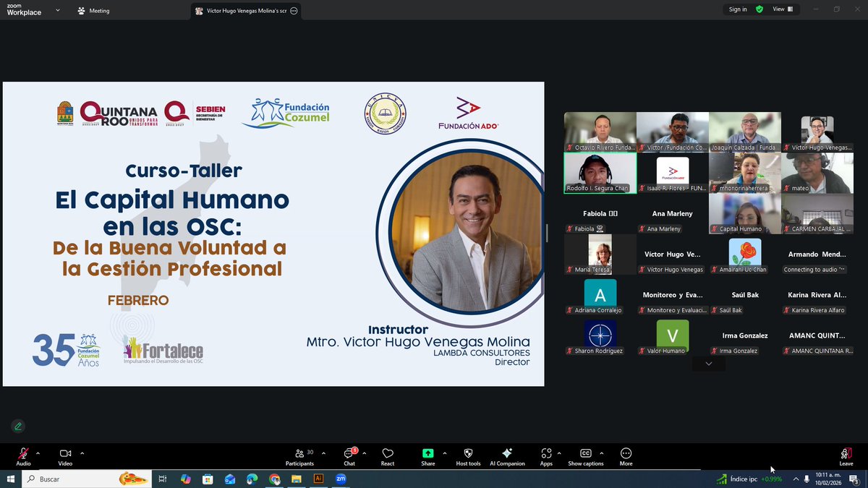Start camera with Video button
The image size is (868, 488).
point(65,457)
